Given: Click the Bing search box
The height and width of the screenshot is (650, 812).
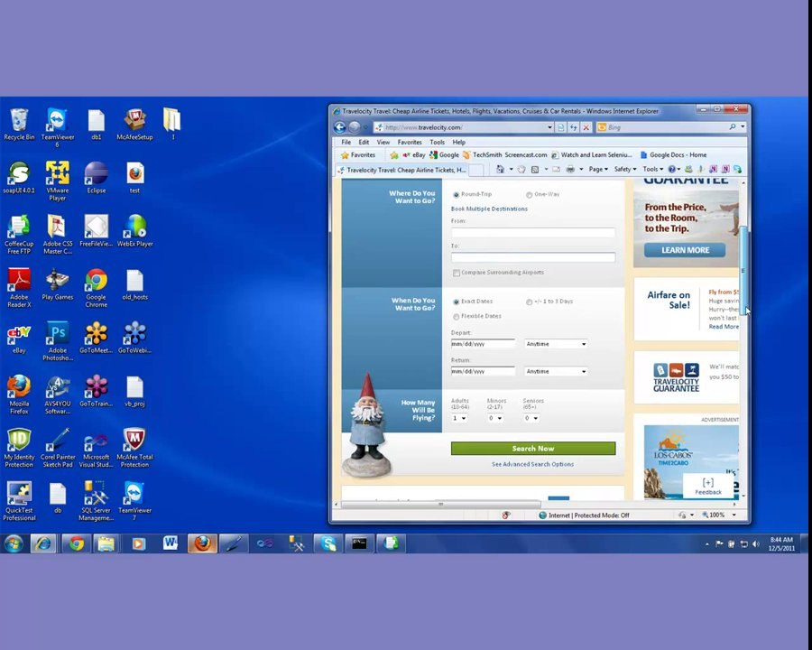Looking at the screenshot, I should (x=661, y=127).
